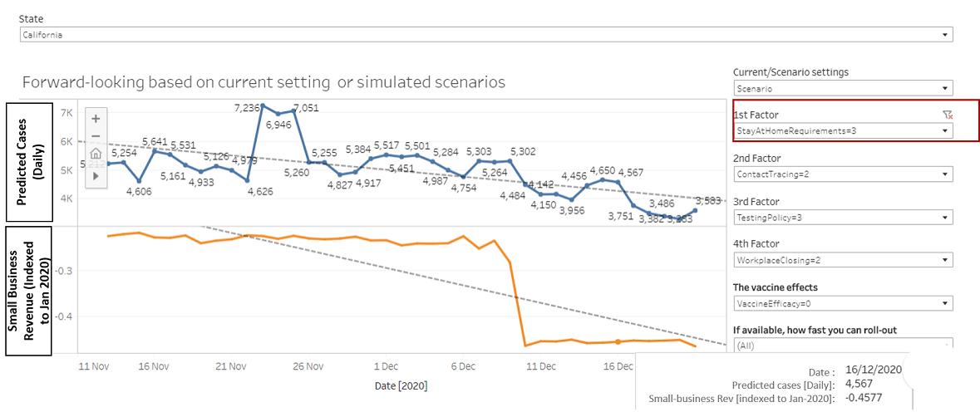Open the ContactTracing=2 dropdown
Screen dimensions: 980x412
843,174
